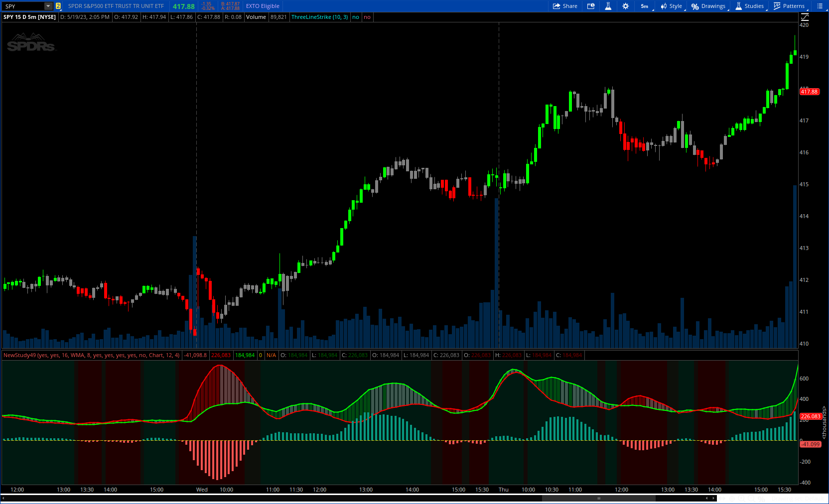The image size is (829, 504).
Task: Open the chart list options menu icon
Action: (820, 6)
